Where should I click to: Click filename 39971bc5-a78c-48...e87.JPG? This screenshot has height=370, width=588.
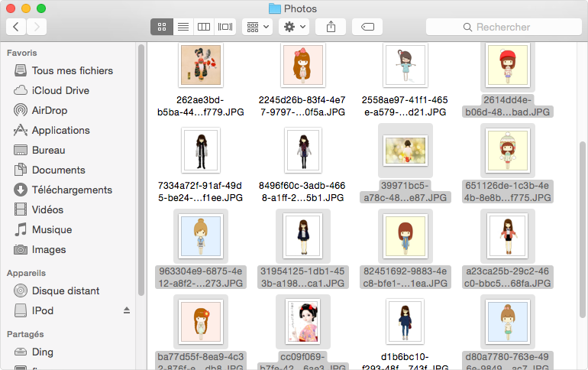[405, 191]
